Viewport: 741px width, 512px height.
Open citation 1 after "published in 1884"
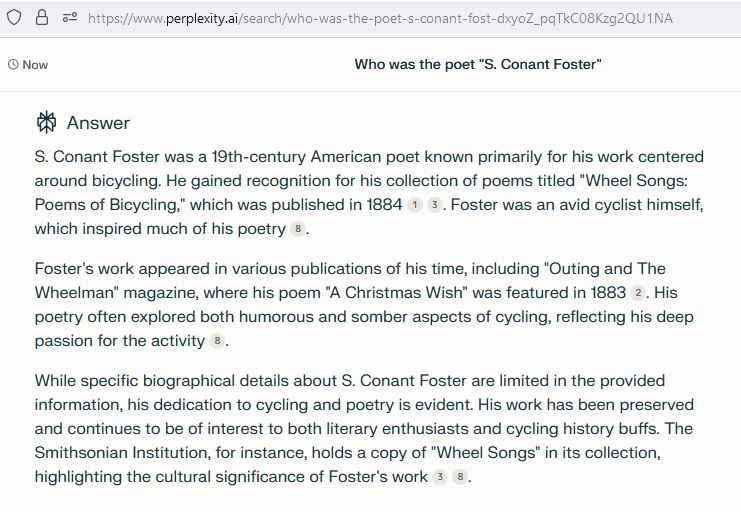tap(415, 205)
